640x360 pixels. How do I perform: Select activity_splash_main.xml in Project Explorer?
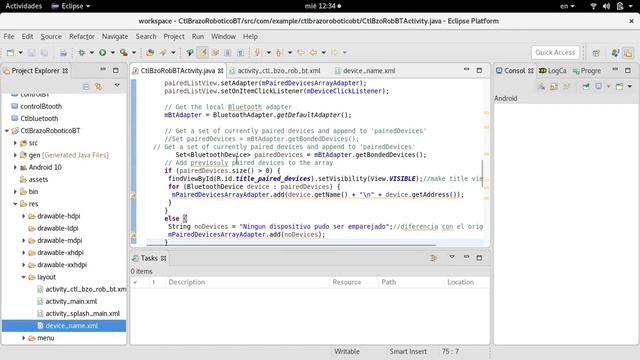82,313
